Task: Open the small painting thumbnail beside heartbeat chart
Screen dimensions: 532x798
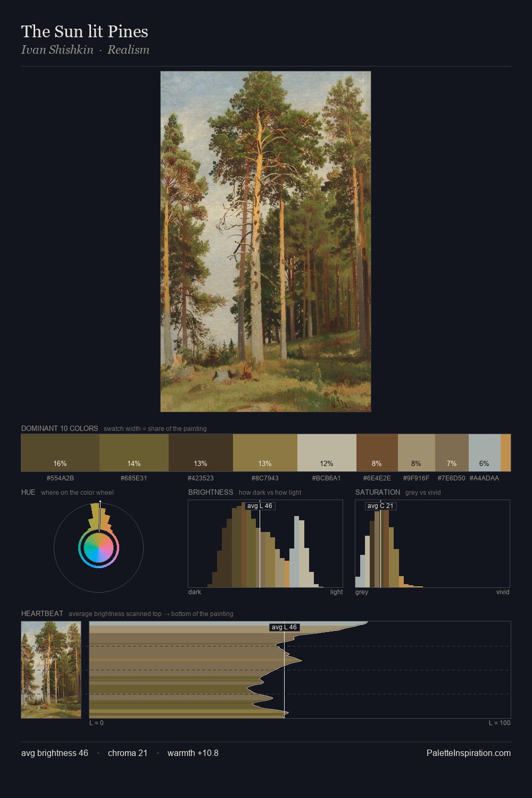Action: pos(51,670)
